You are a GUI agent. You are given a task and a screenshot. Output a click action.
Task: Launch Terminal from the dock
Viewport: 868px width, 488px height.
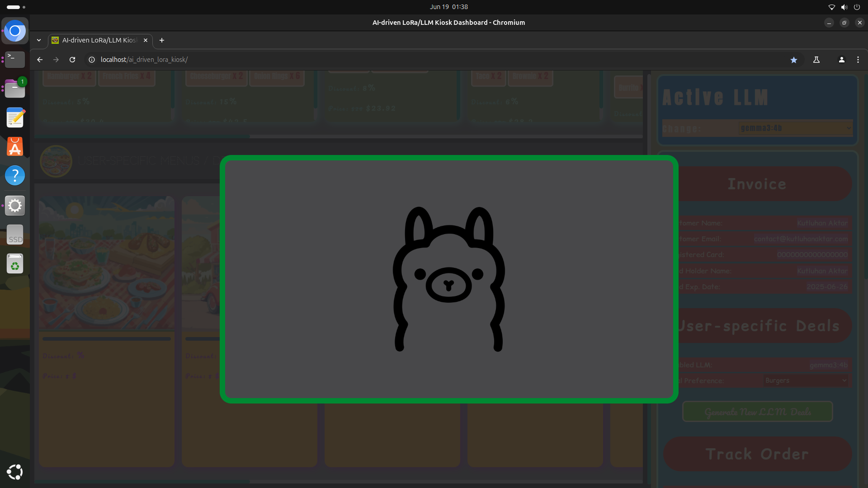(15, 59)
